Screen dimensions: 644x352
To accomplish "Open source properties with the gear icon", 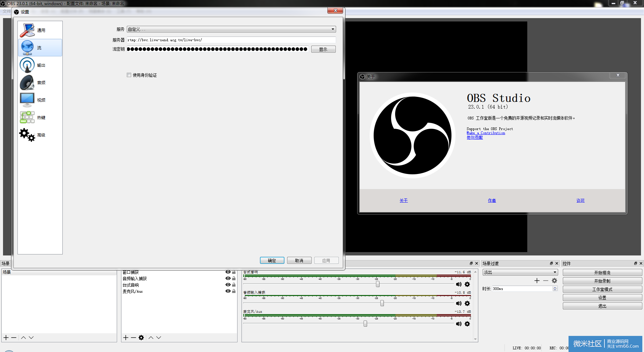I will [x=141, y=338].
